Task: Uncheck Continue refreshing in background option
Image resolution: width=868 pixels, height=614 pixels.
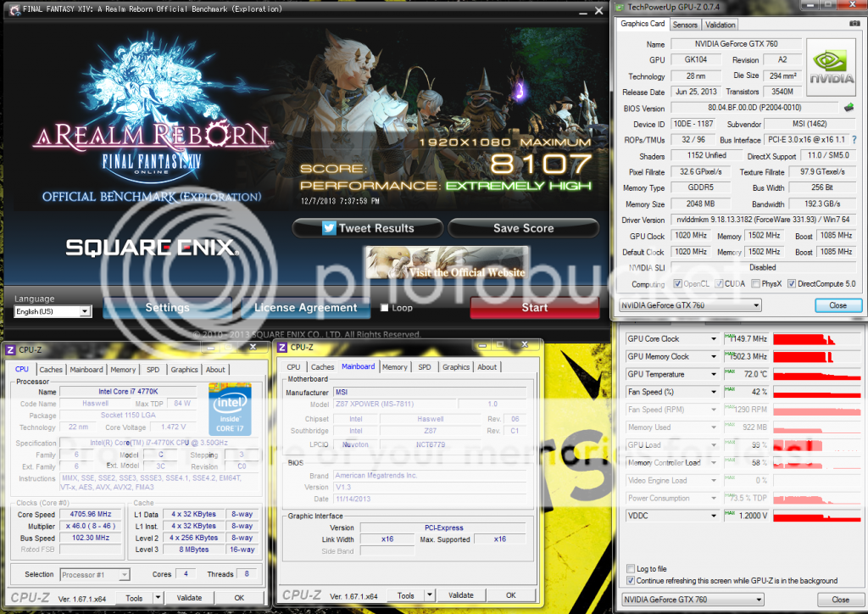Action: point(630,581)
